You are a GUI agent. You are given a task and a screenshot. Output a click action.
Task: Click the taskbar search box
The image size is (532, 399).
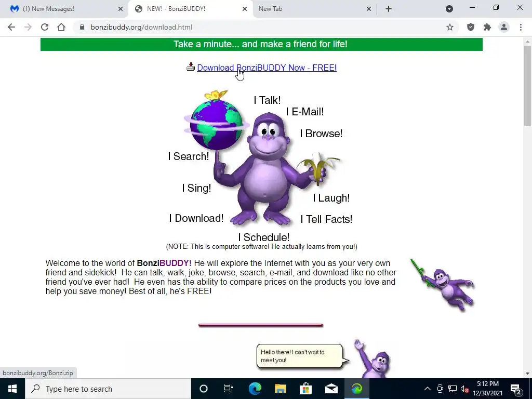tap(108, 389)
